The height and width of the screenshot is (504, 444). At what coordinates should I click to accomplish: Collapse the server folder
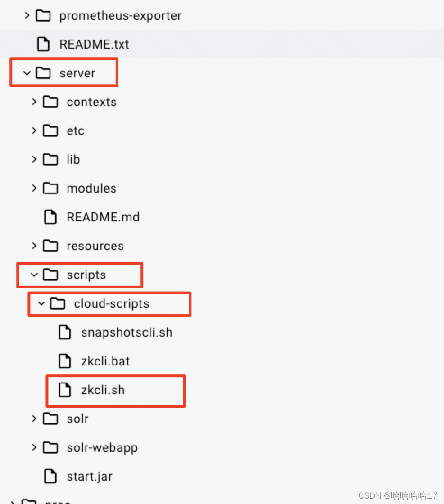point(27,72)
